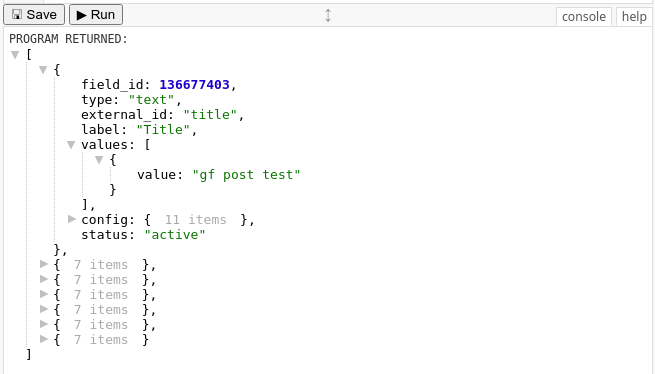655x374 pixels.
Task: Click the field_id number 136677403
Action: point(194,85)
